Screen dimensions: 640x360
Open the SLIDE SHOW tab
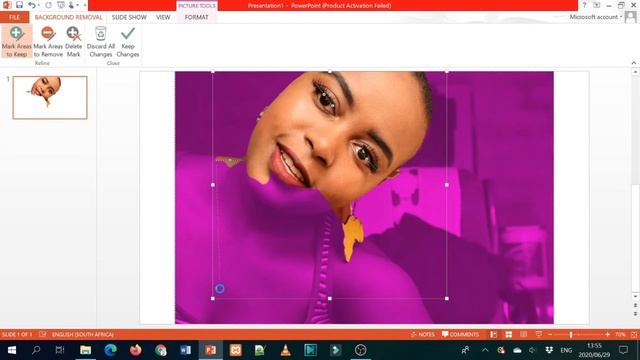pyautogui.click(x=129, y=17)
